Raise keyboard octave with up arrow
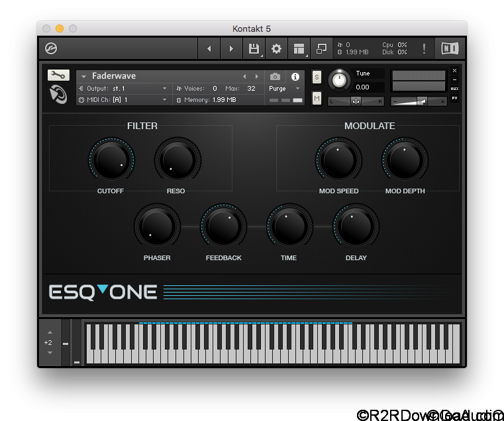The image size is (504, 421). tap(50, 332)
